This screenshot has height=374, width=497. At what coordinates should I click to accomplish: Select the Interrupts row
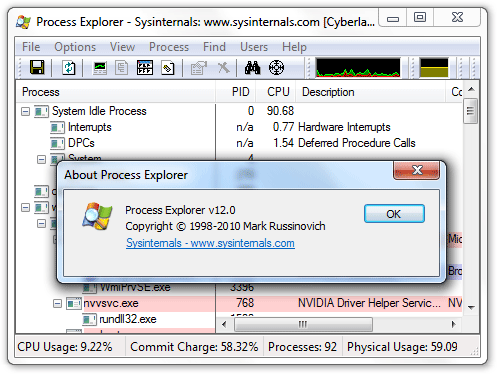(x=239, y=127)
